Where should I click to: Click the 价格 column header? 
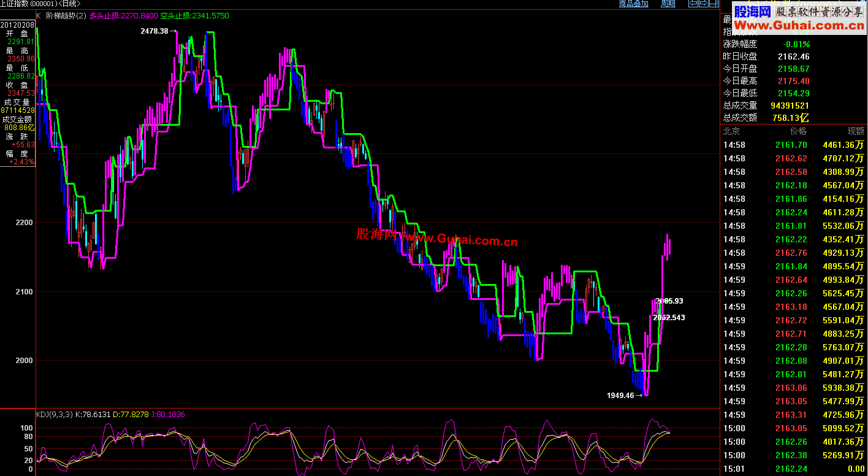798,131
